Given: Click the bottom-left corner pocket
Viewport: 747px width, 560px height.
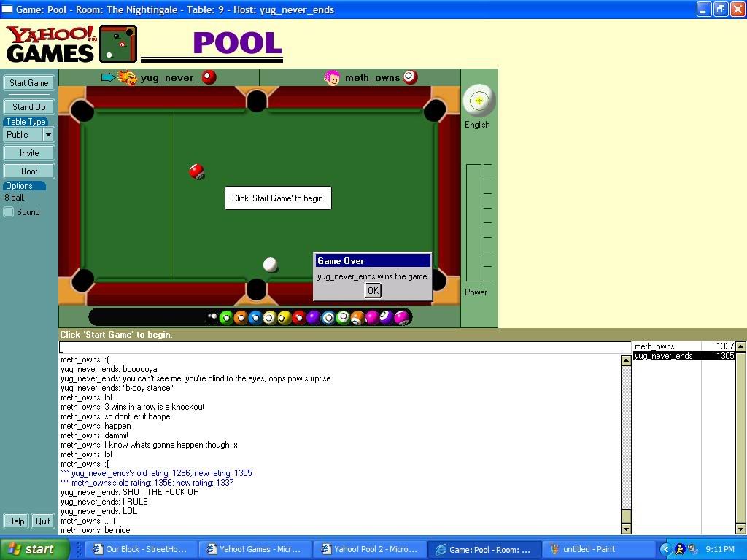Looking at the screenshot, I should click(82, 280).
